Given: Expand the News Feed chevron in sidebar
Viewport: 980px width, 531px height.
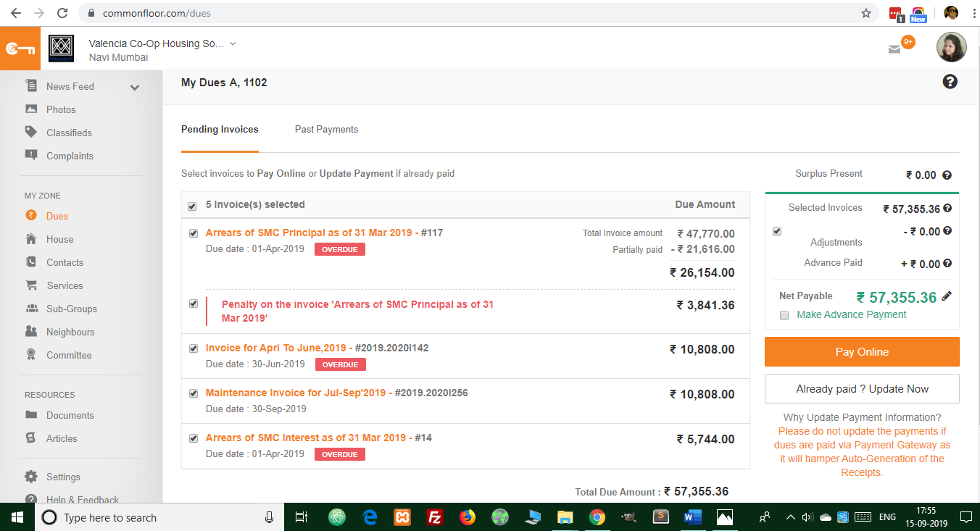Looking at the screenshot, I should pos(134,88).
